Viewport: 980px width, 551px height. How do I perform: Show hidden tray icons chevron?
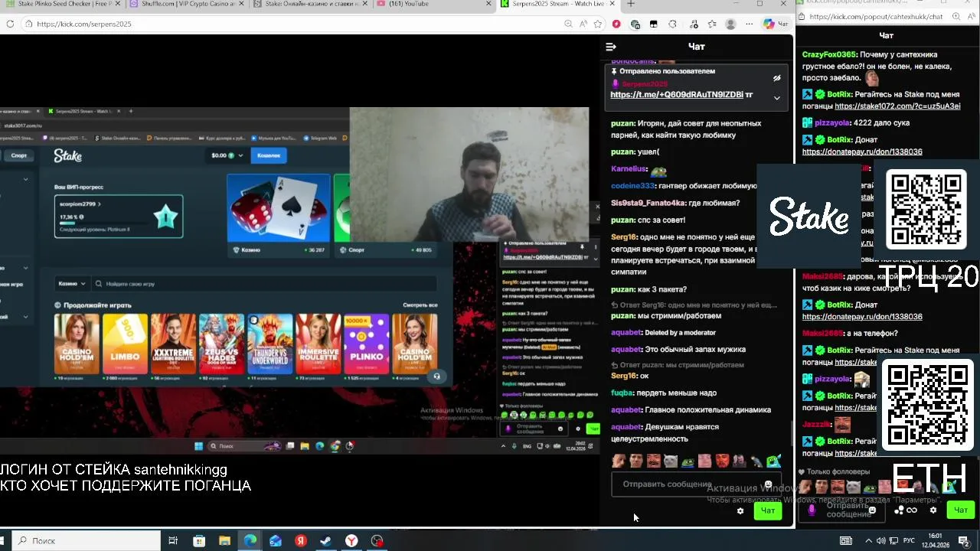pyautogui.click(x=869, y=541)
